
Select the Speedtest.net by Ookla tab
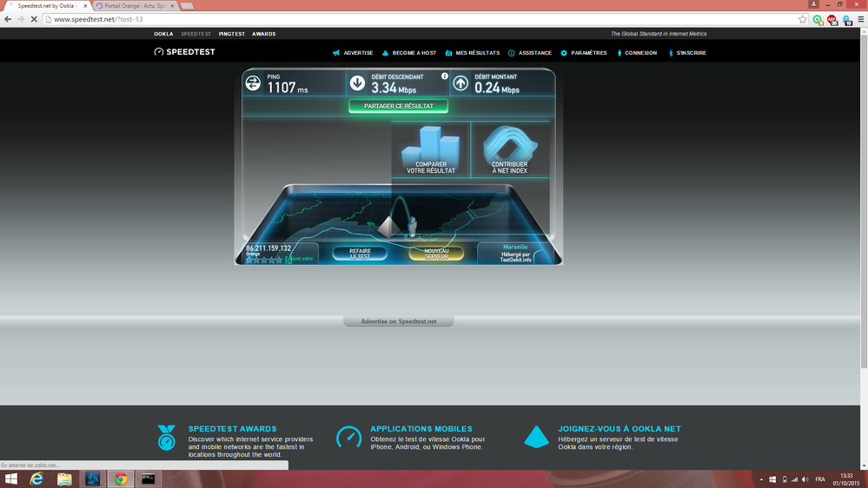point(47,5)
